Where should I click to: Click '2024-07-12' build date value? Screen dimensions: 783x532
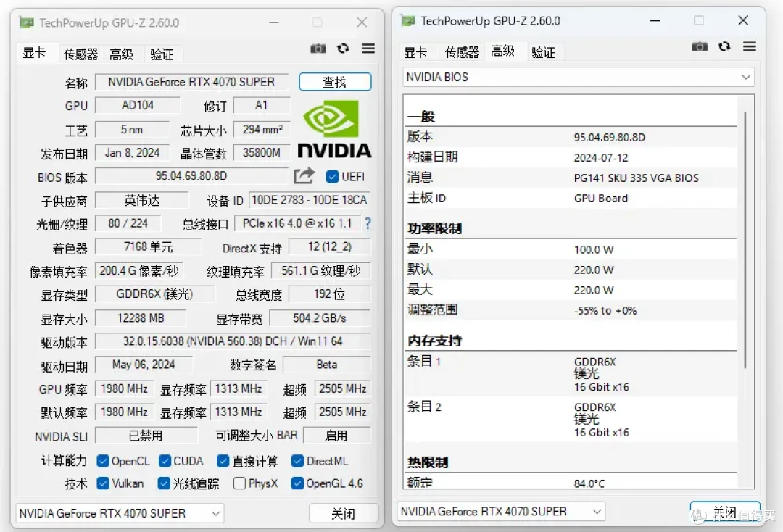point(601,158)
